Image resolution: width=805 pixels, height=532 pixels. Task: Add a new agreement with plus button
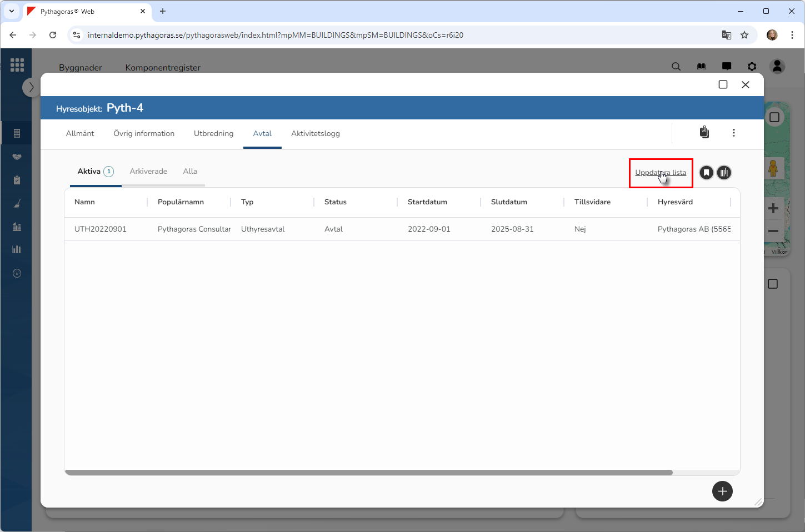point(722,491)
